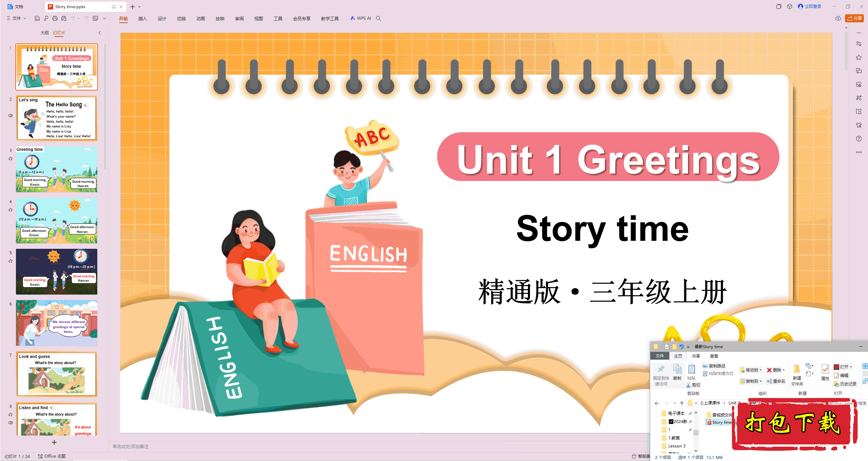Click the notes field 单击此处添加备注
The height and width of the screenshot is (461, 868).
131,446
